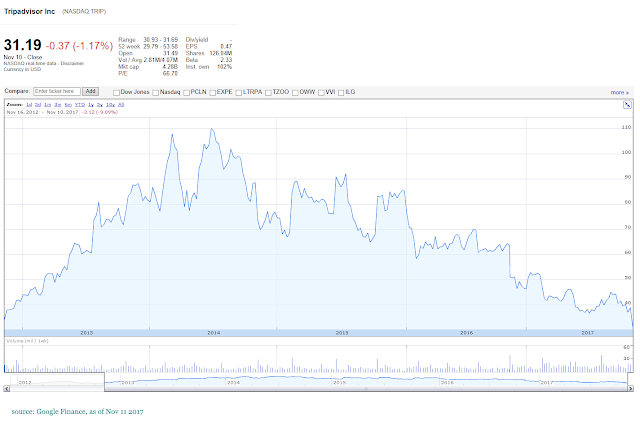Open the Disclaimer link
Image resolution: width=640 pixels, height=422 pixels.
click(72, 64)
